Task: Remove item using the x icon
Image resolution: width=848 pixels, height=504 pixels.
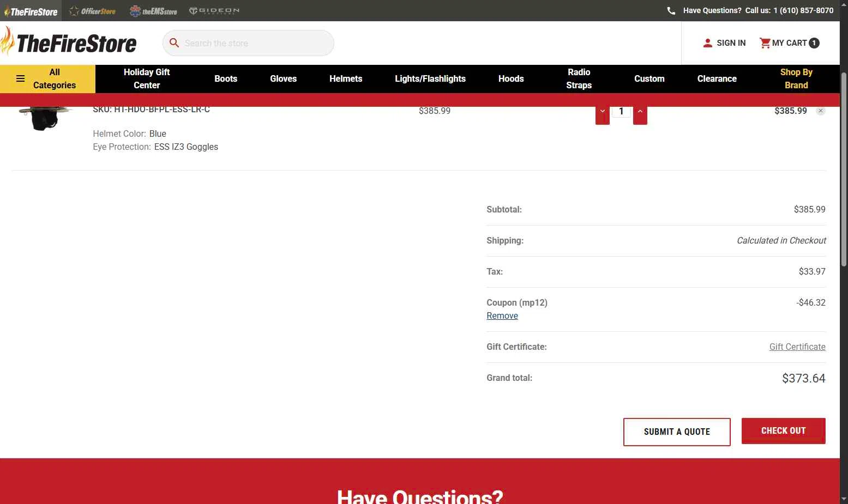Action: click(x=821, y=111)
